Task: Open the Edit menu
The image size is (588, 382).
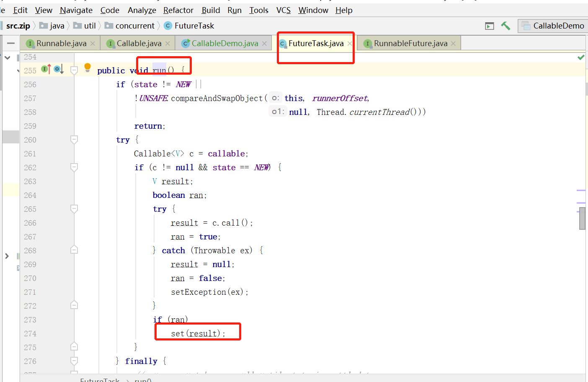Action: pyautogui.click(x=20, y=10)
